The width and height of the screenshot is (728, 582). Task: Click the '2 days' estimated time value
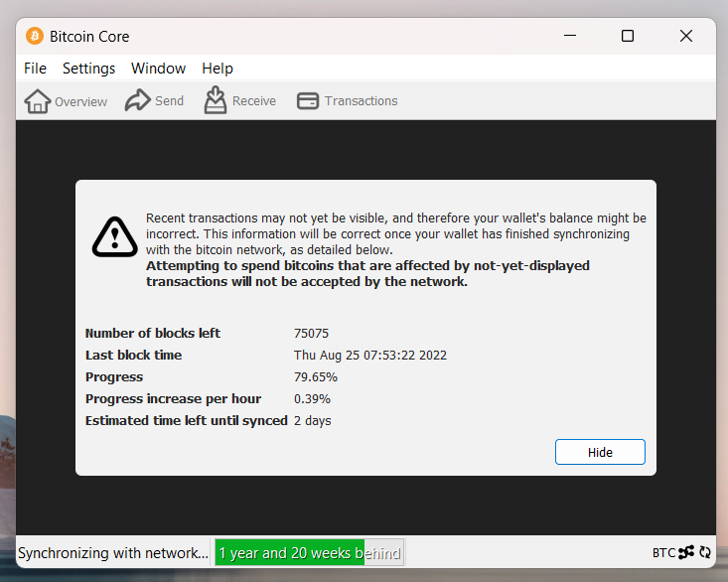[313, 420]
